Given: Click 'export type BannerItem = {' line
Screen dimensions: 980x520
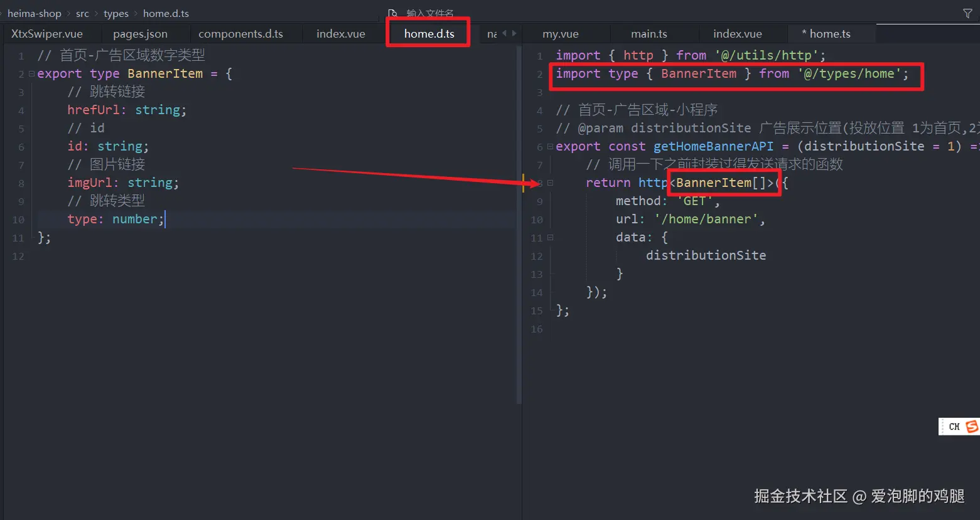Looking at the screenshot, I should pyautogui.click(x=134, y=73).
